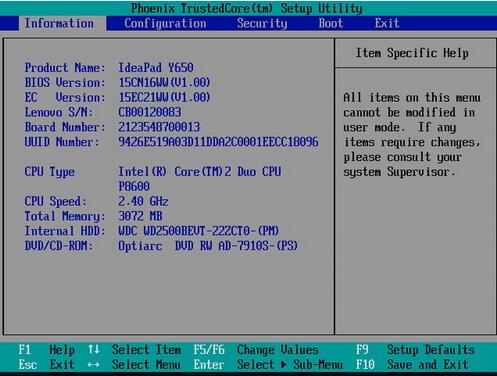Screen dimensions: 497x376
Task: Click the Total Memory label
Action: point(65,216)
